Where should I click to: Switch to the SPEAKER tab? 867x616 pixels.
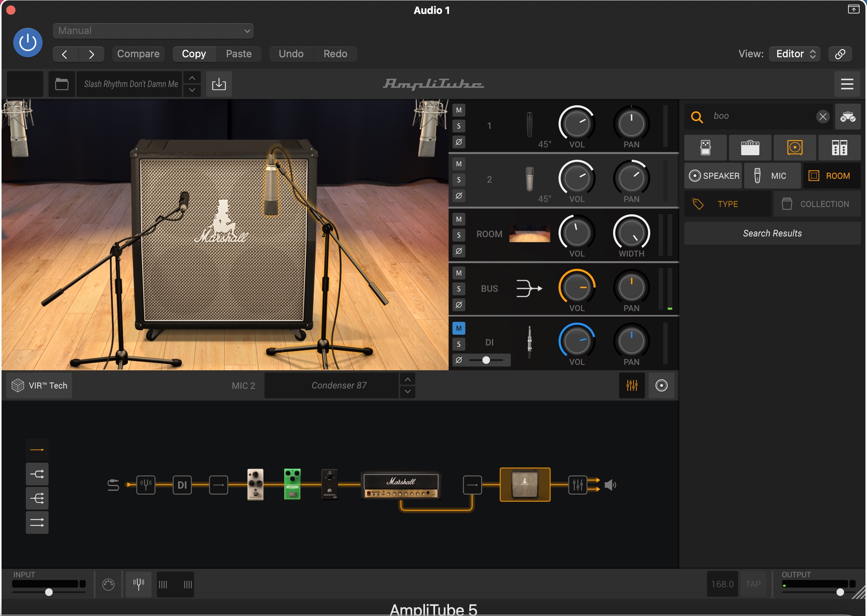pyautogui.click(x=713, y=176)
